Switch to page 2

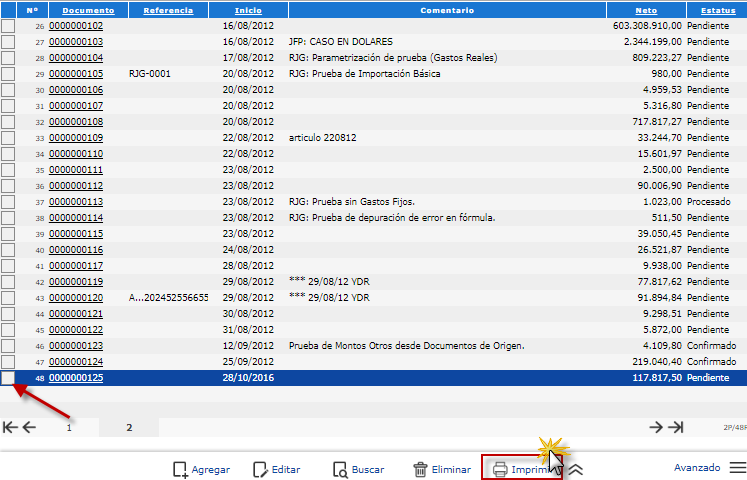[x=129, y=427]
